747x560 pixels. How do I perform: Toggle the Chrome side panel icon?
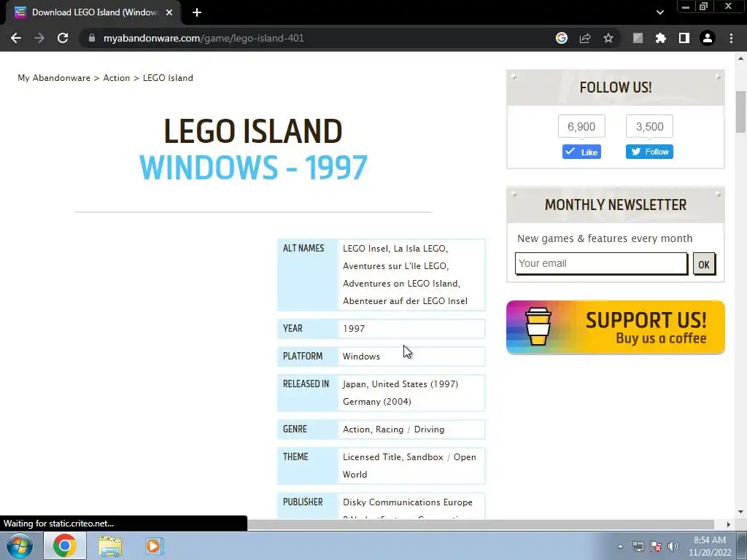coord(684,38)
